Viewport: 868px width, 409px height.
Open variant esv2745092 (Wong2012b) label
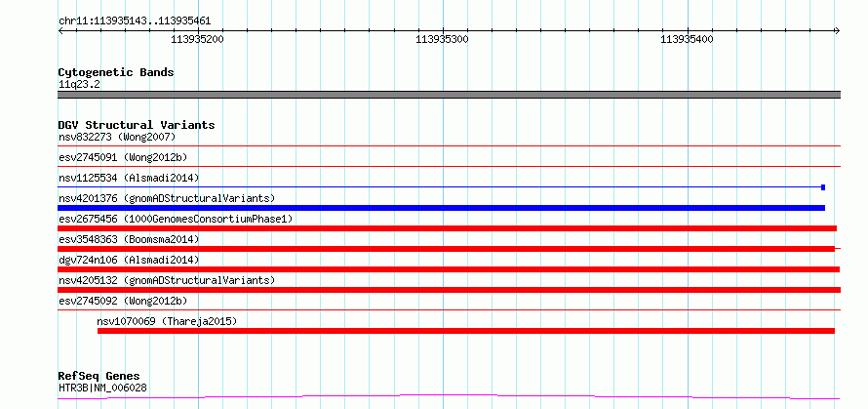[123, 301]
